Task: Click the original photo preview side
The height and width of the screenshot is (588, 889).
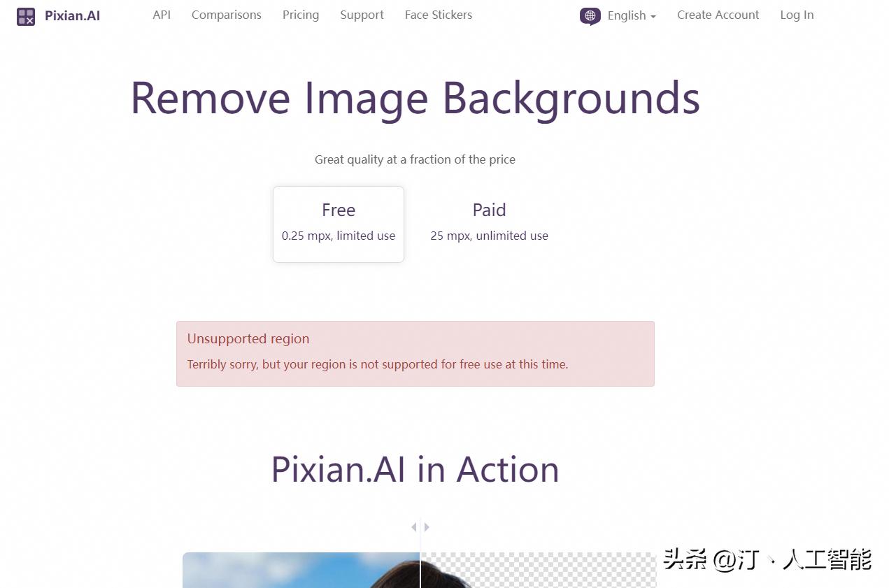Action: click(x=301, y=571)
